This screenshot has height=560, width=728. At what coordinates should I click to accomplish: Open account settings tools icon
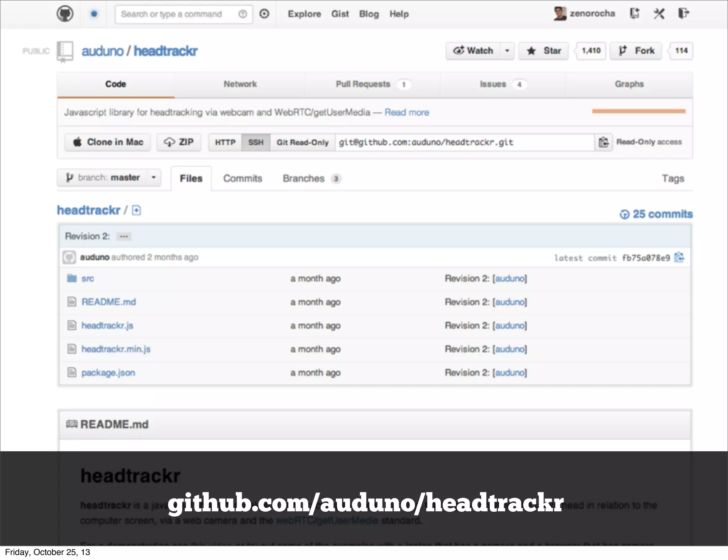pyautogui.click(x=659, y=14)
